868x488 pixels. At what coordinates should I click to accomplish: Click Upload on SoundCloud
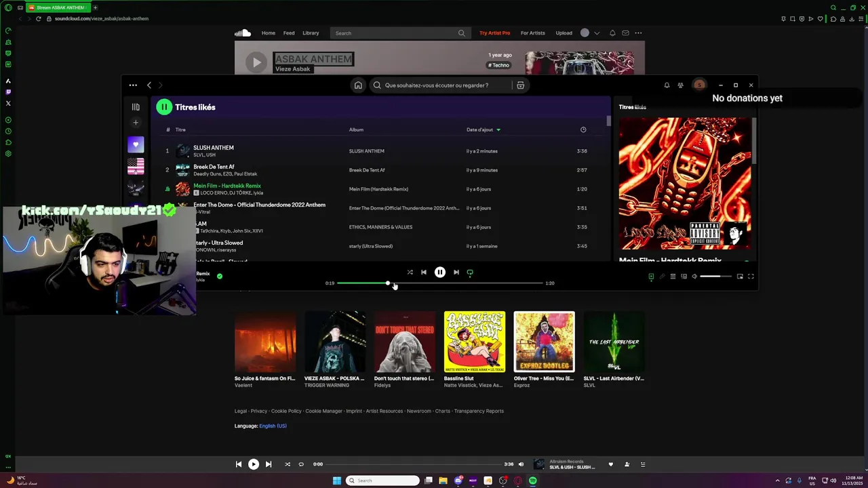[x=564, y=33]
